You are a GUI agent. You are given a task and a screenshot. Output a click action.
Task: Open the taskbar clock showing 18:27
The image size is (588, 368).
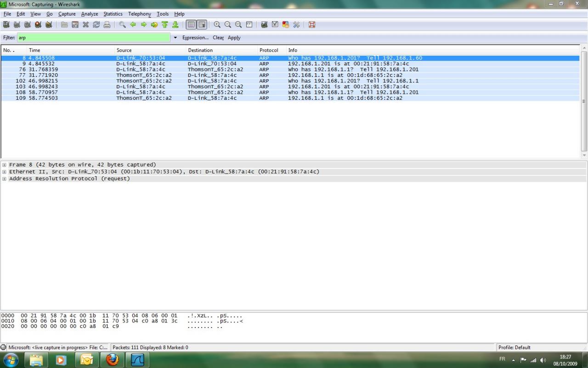(x=565, y=360)
